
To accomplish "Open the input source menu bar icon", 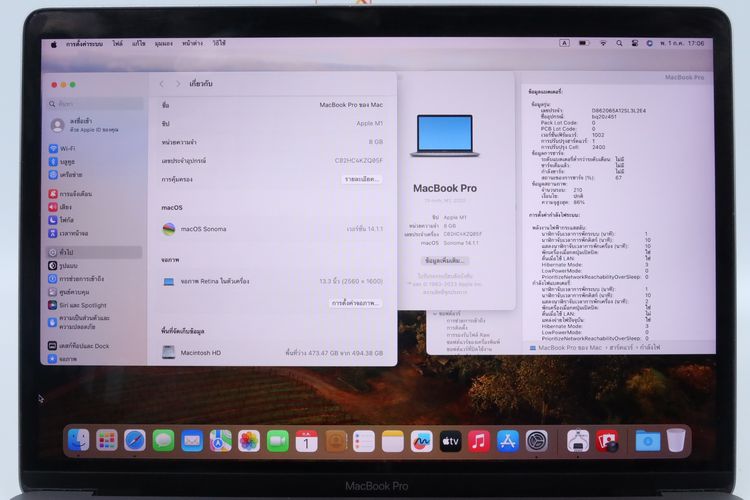I will [564, 43].
